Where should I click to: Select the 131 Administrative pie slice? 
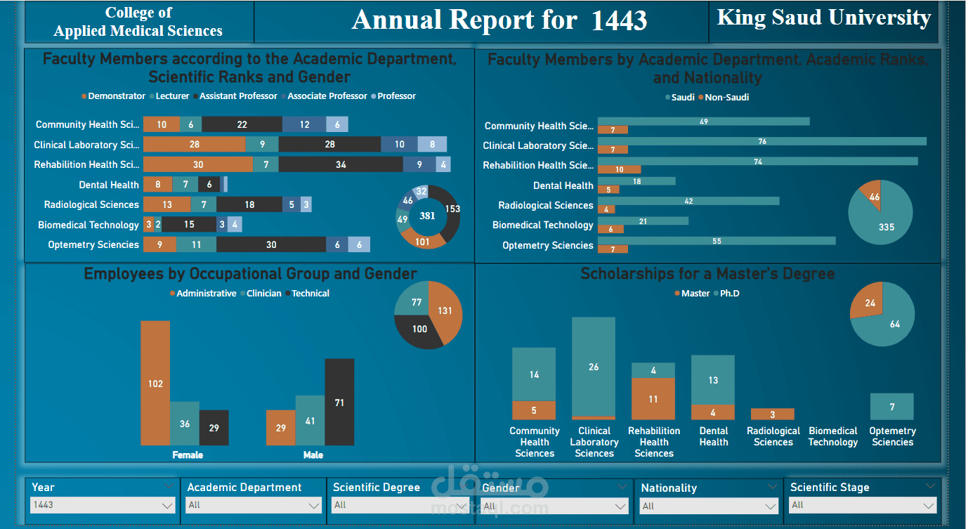445,311
